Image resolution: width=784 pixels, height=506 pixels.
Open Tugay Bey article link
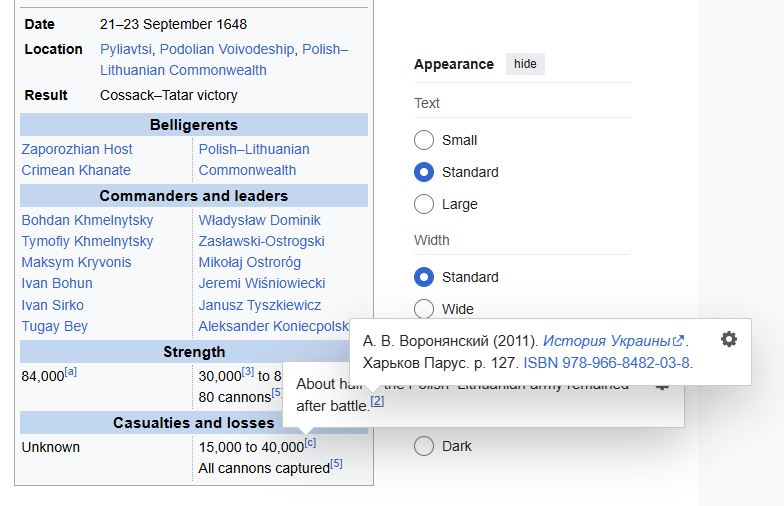(54, 326)
